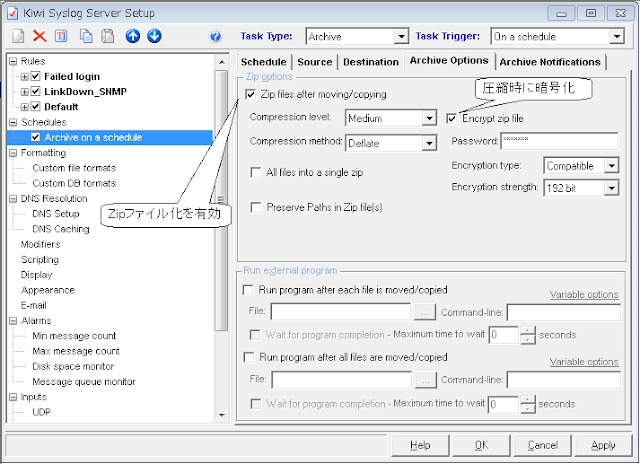Select Appearance in tree
Image resolution: width=640 pixels, height=464 pixels.
[48, 290]
